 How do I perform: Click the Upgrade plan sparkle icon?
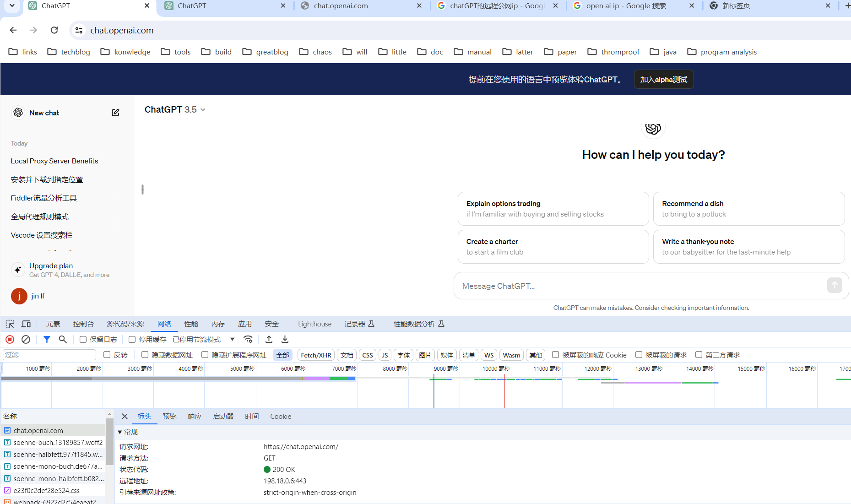(18, 270)
